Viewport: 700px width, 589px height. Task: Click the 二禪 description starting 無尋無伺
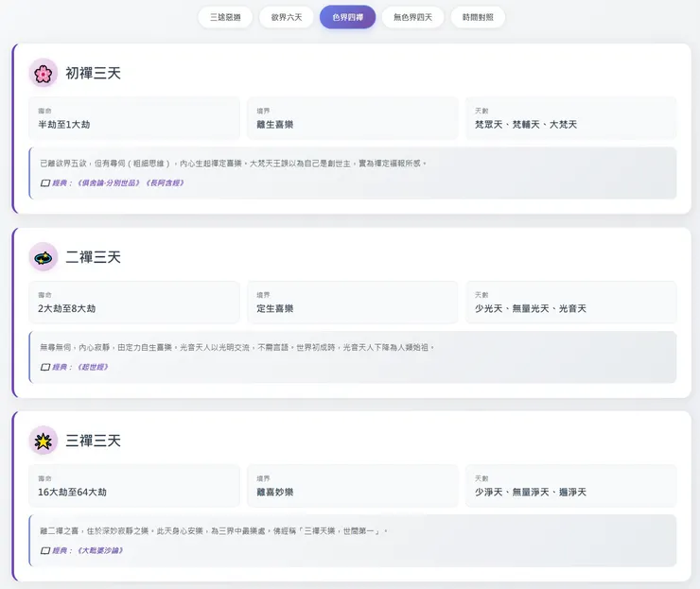237,347
